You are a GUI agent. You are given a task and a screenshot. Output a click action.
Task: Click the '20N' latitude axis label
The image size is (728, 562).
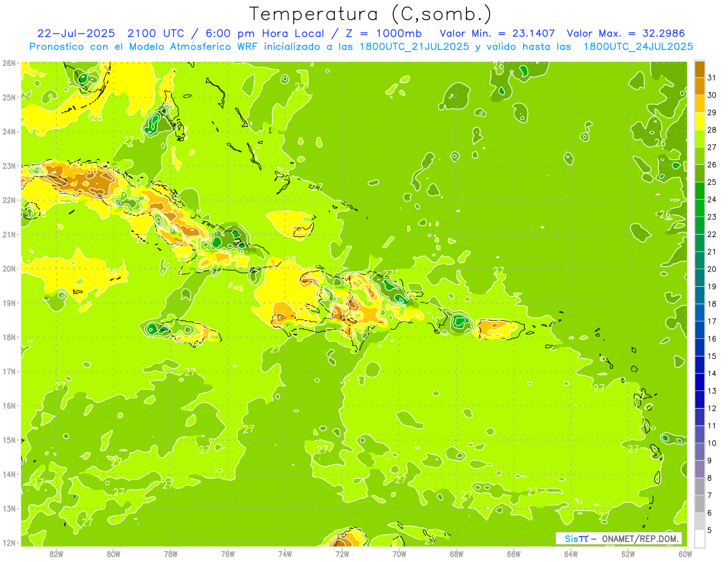tap(9, 269)
